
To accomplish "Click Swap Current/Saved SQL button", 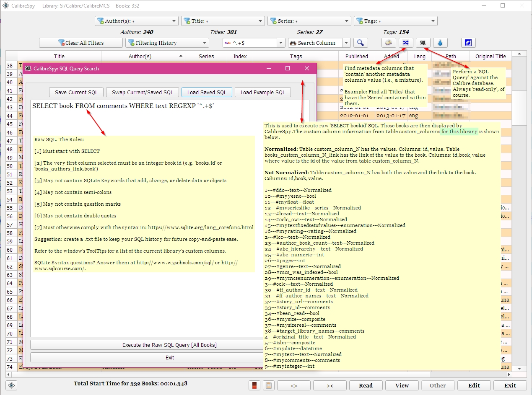I will pos(143,92).
